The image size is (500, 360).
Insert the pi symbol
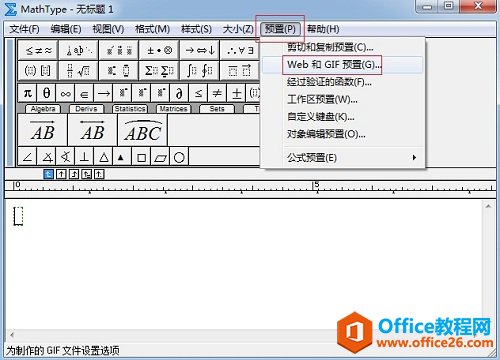pyautogui.click(x=28, y=93)
